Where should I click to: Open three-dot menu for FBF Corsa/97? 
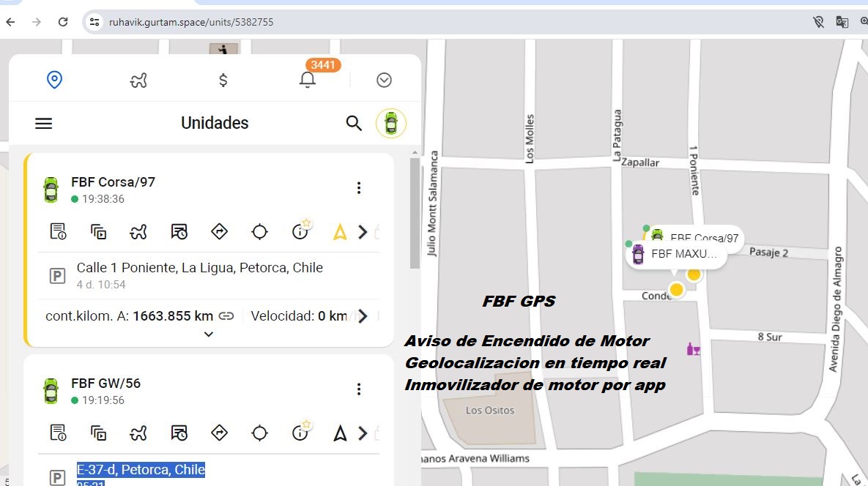[359, 188]
